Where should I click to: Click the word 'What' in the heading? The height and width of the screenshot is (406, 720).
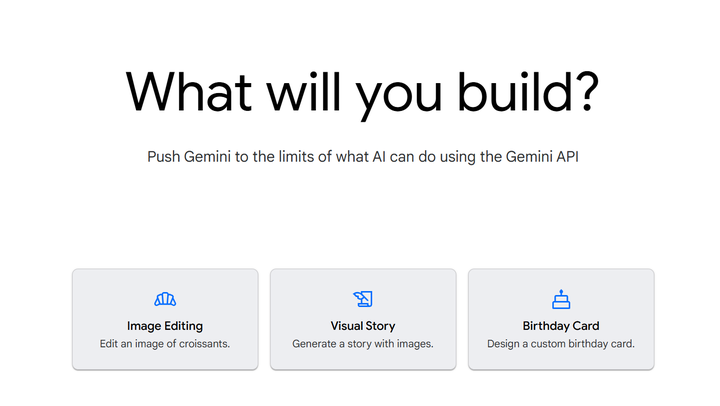[189, 91]
